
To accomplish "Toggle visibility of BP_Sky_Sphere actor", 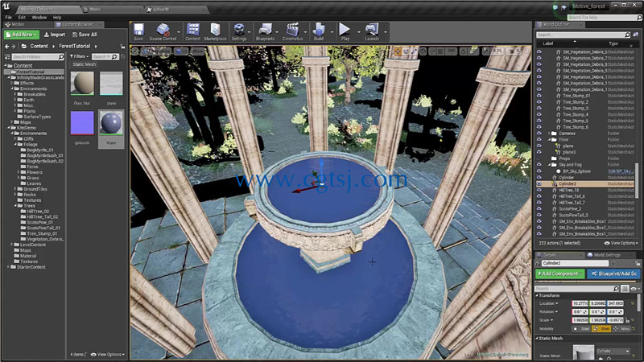I will 539,171.
